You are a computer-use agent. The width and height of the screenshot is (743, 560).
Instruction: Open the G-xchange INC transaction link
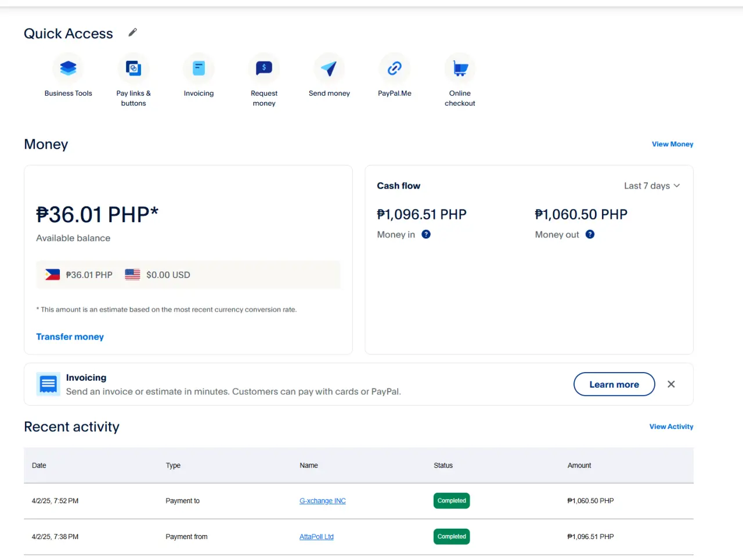click(x=323, y=501)
